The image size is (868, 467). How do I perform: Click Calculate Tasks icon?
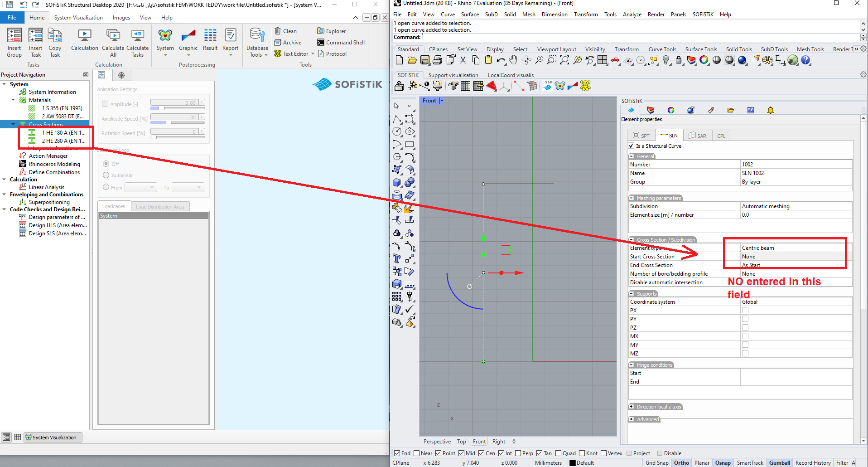[138, 43]
